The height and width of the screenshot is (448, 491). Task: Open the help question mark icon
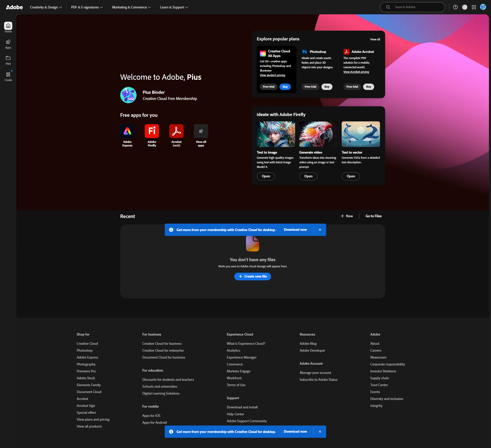point(455,7)
